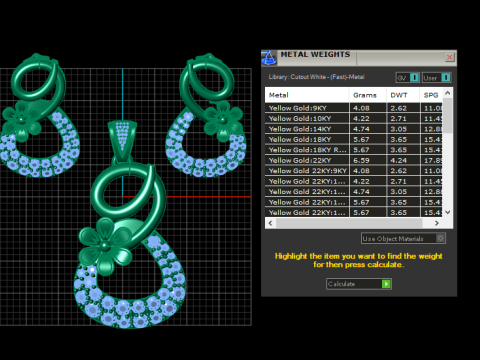Click the 17.8 SPG cell
Image resolution: width=480 pixels, height=360 pixels.
pos(432,160)
